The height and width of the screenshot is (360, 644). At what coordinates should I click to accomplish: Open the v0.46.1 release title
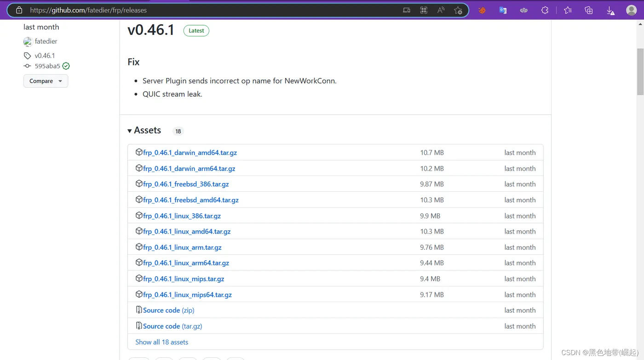(151, 30)
